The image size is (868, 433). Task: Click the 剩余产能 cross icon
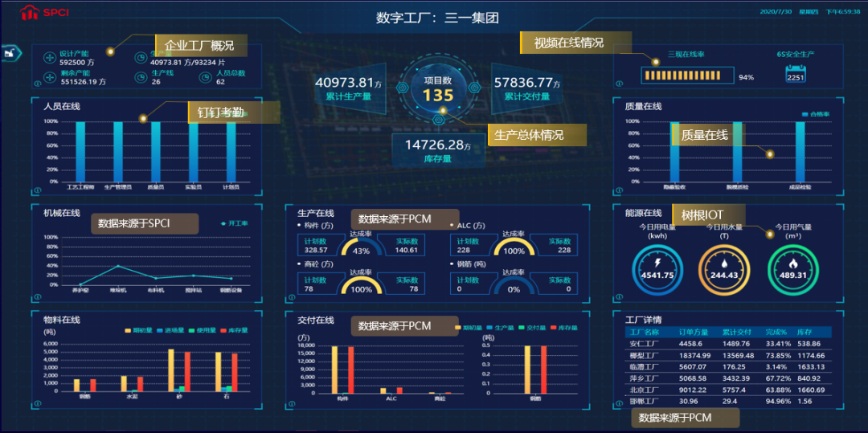[x=49, y=77]
